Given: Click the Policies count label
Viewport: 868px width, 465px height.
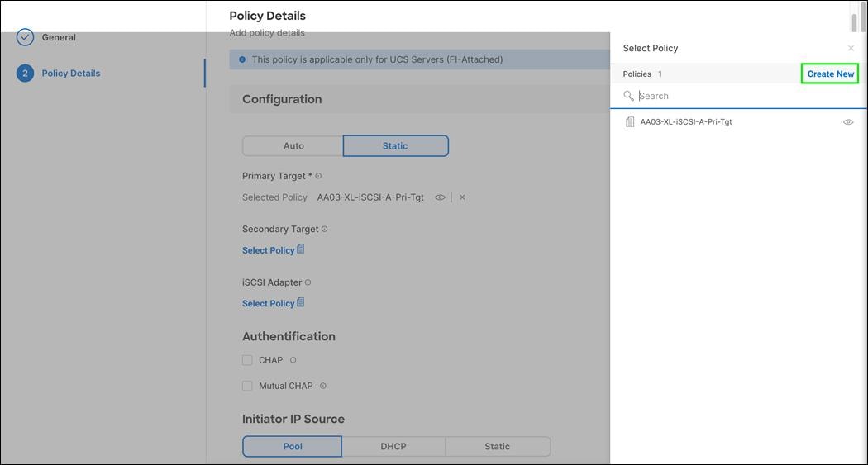Looking at the screenshot, I should click(x=642, y=74).
